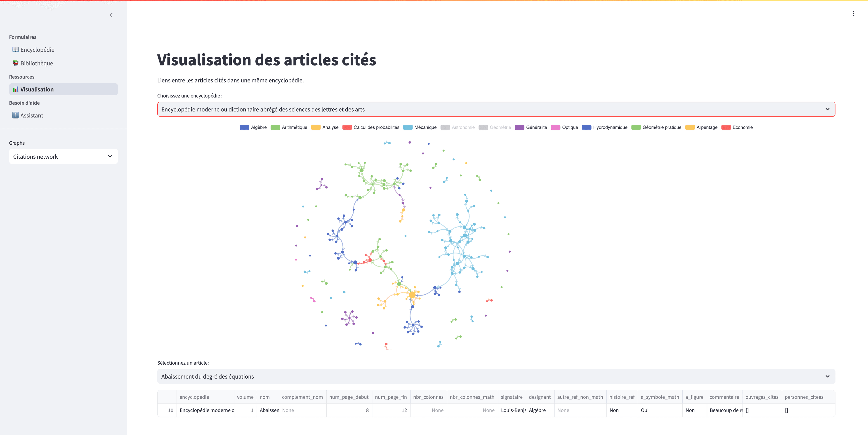Click the Bibliothèque books icon
The height and width of the screenshot is (436, 868).
(16, 63)
